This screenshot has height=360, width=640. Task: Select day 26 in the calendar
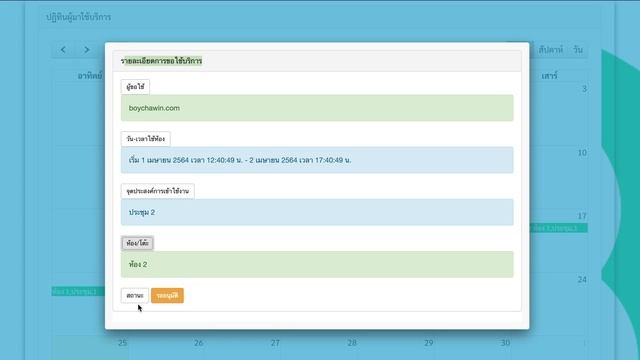click(198, 343)
